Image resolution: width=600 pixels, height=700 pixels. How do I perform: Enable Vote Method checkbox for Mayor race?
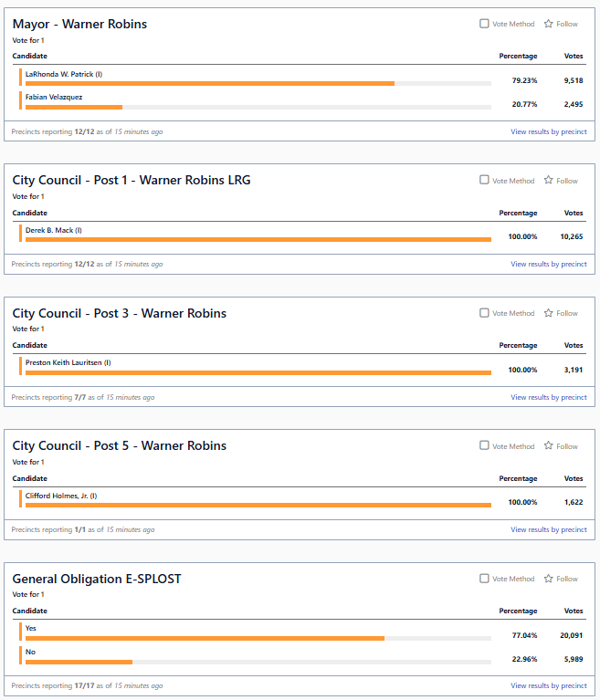pyautogui.click(x=484, y=24)
